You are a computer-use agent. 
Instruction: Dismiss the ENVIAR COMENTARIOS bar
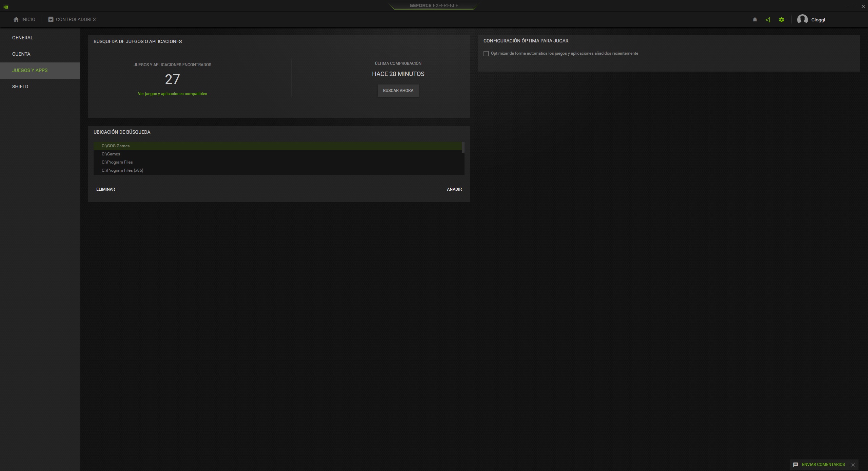pyautogui.click(x=853, y=465)
